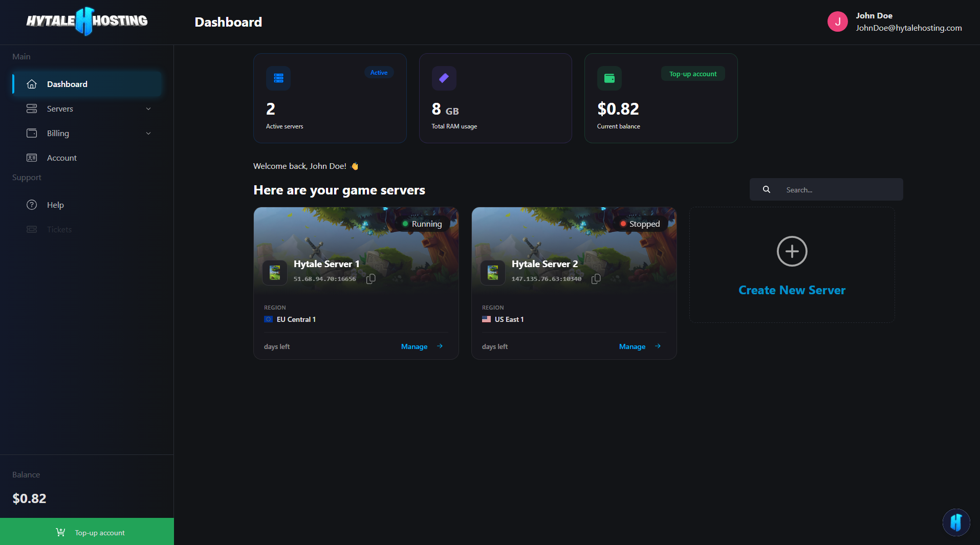Click the John Doe avatar

[x=838, y=21]
